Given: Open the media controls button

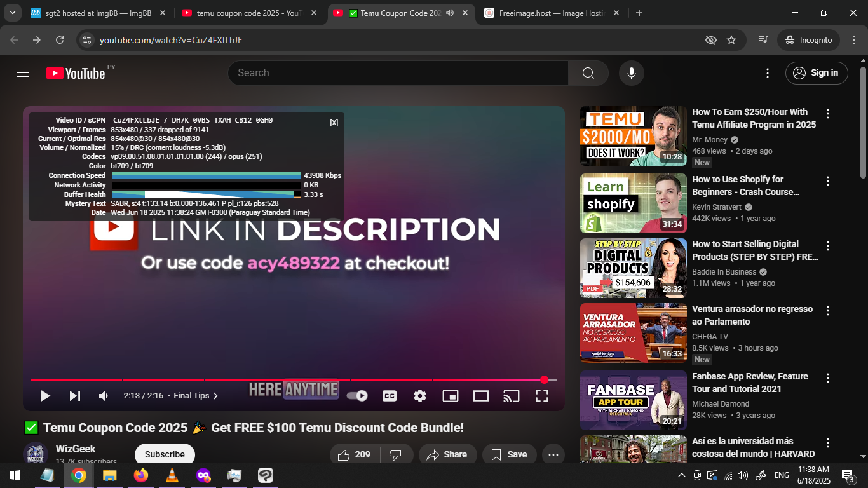Looking at the screenshot, I should click(763, 40).
